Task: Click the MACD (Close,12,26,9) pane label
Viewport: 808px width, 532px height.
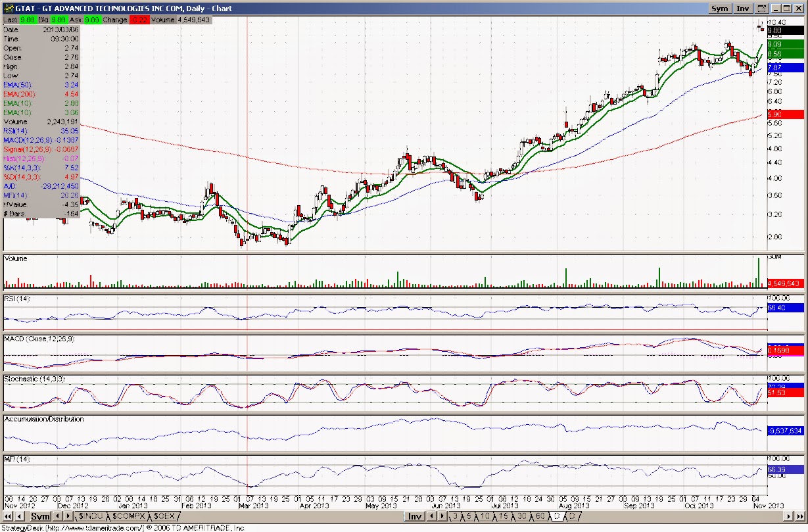Action: click(39, 339)
